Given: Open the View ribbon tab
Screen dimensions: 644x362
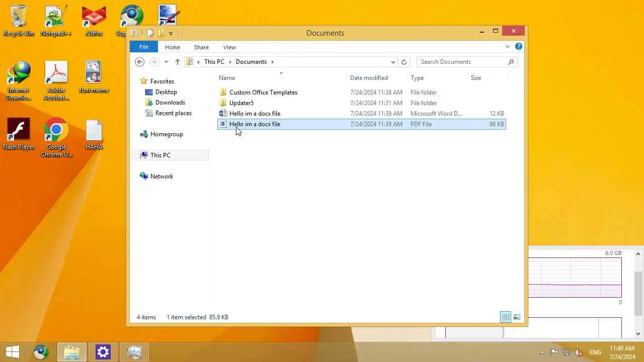Looking at the screenshot, I should 229,47.
